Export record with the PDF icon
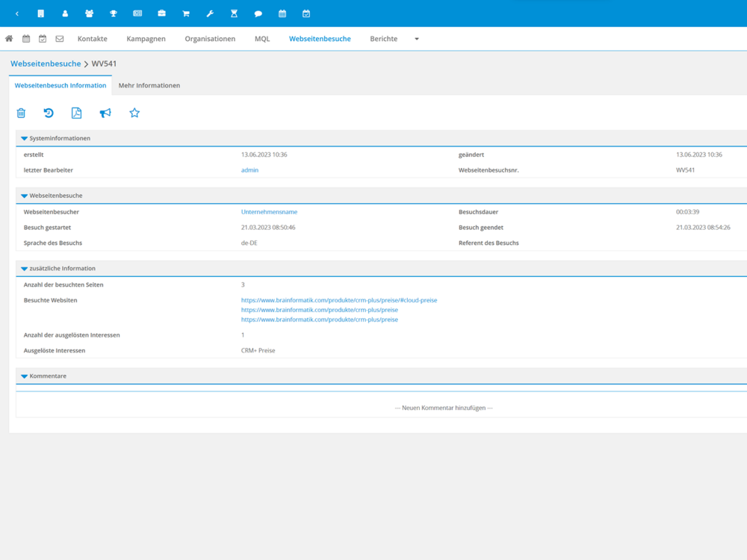Image resolution: width=747 pixels, height=560 pixels. coord(76,113)
